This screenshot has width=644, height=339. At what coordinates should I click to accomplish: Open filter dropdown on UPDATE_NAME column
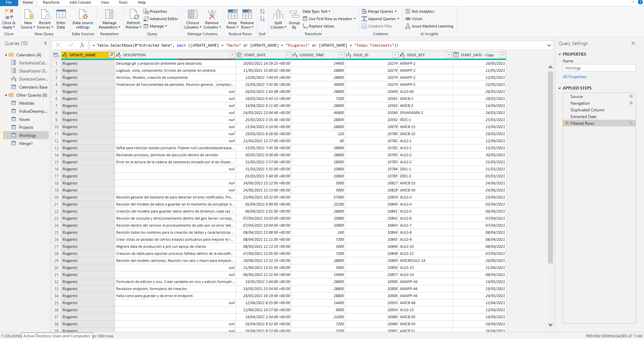(x=111, y=55)
